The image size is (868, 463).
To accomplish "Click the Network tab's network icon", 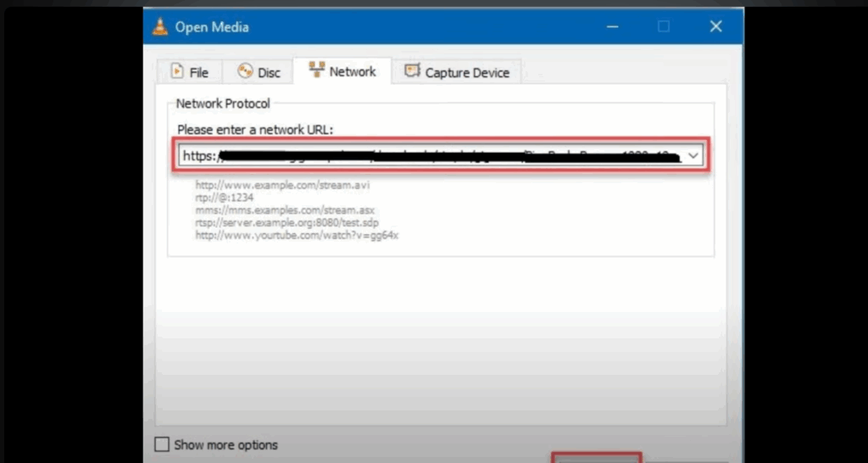I will pos(317,71).
